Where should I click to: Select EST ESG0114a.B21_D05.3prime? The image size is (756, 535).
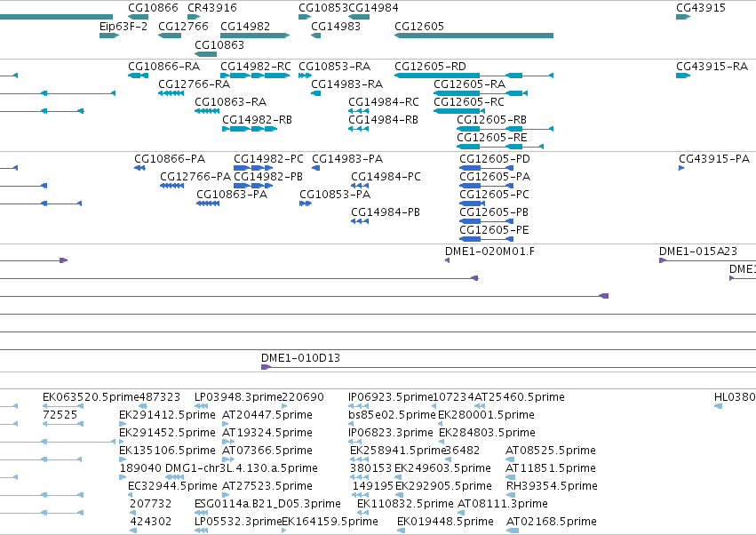[x=267, y=504]
